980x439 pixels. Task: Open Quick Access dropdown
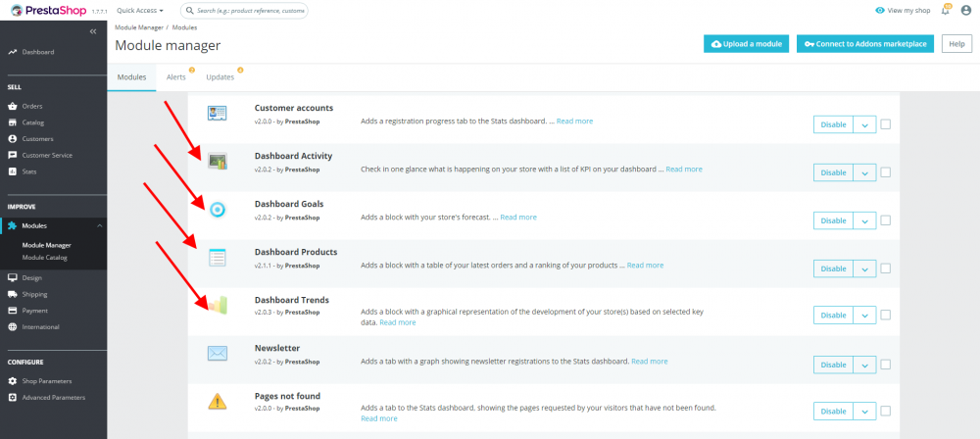point(140,11)
